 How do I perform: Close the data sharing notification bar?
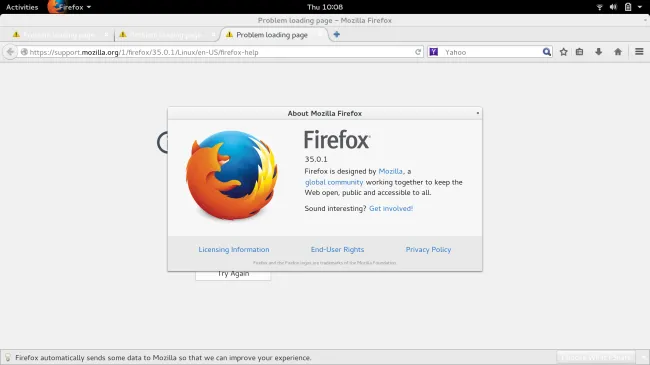[643, 357]
